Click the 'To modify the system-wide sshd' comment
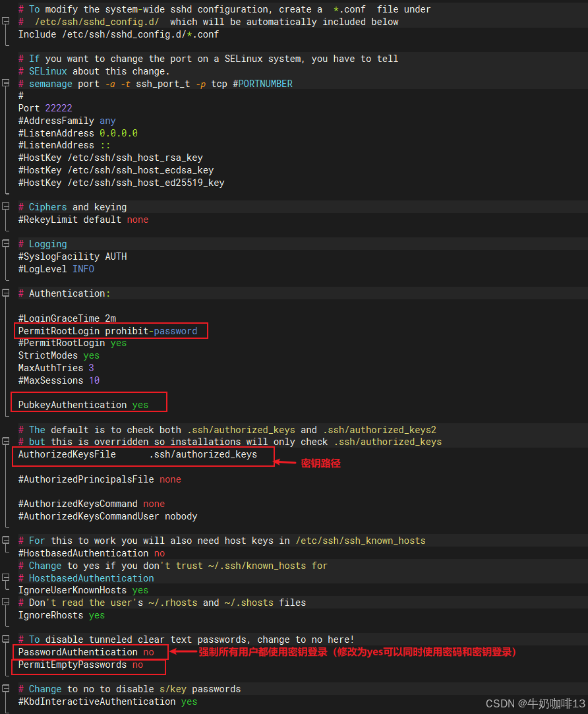This screenshot has width=588, height=714. coord(225,9)
